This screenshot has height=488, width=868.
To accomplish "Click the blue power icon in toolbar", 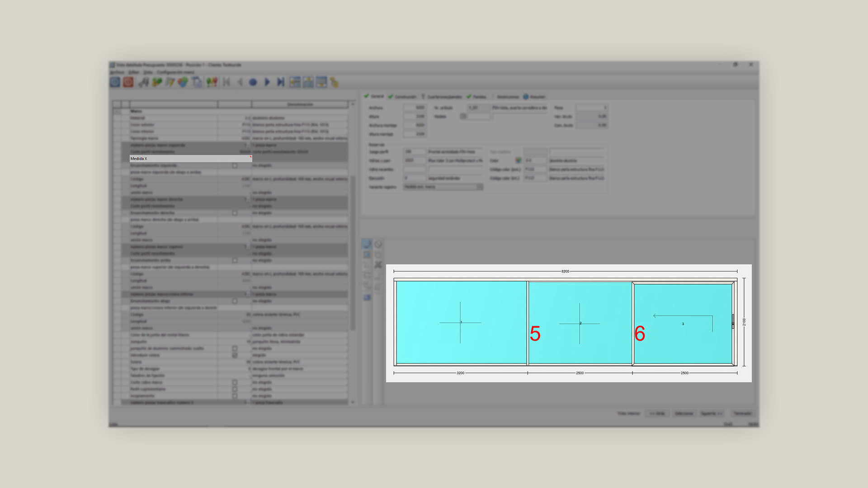I will tap(115, 82).
